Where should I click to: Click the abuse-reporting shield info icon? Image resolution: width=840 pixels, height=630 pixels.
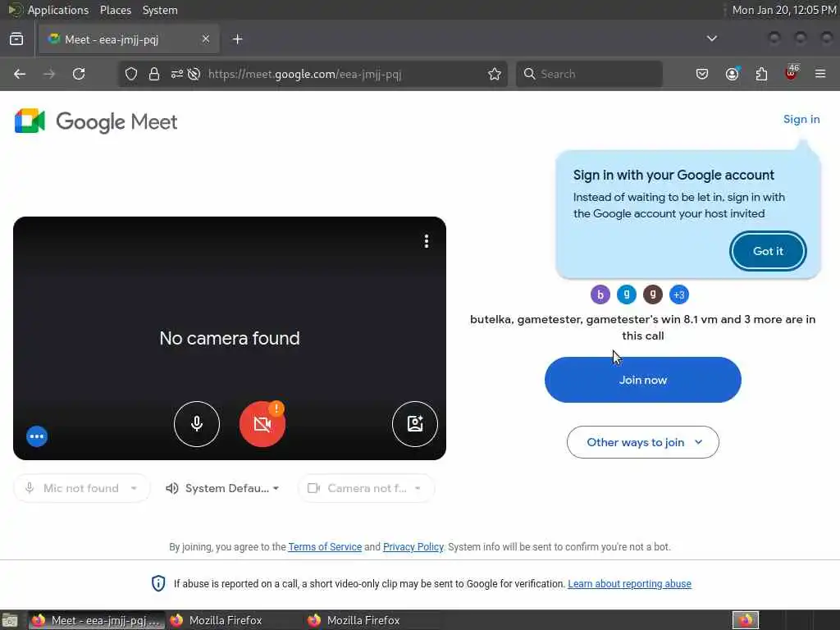pos(158,583)
